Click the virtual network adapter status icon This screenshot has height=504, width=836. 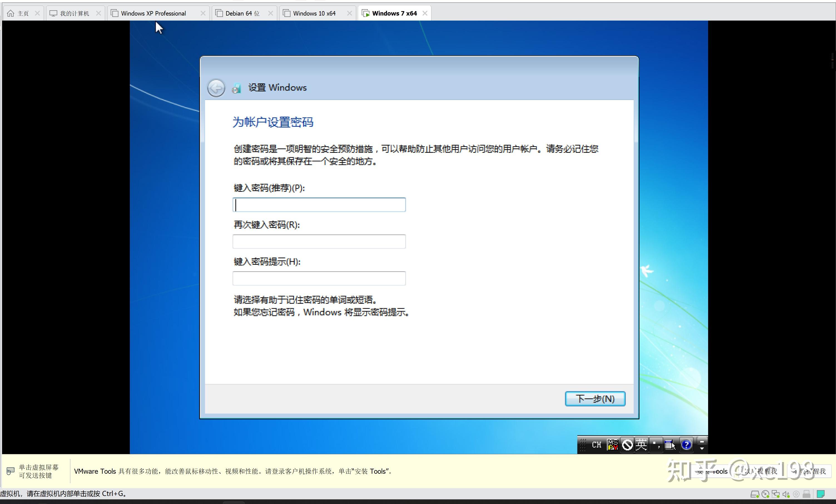777,494
